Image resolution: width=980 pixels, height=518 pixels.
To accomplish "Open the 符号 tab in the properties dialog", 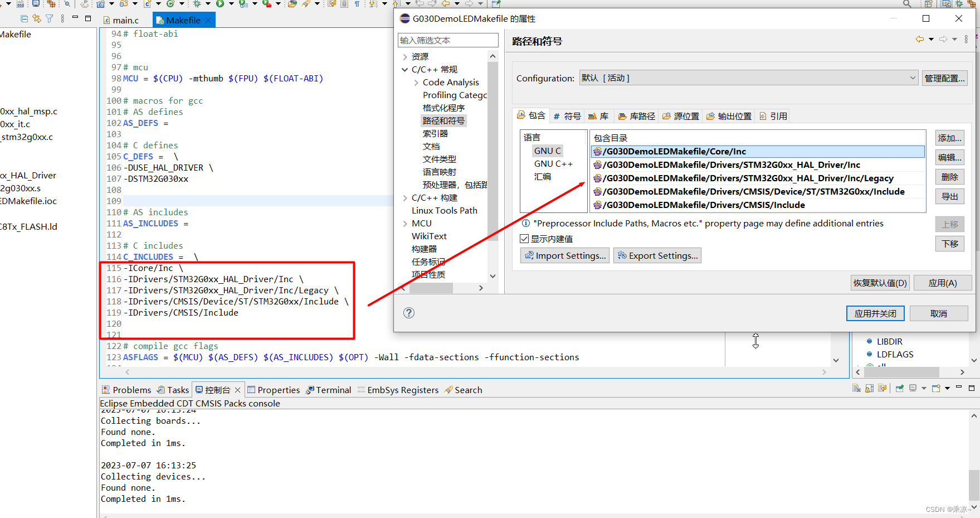I will click(567, 115).
